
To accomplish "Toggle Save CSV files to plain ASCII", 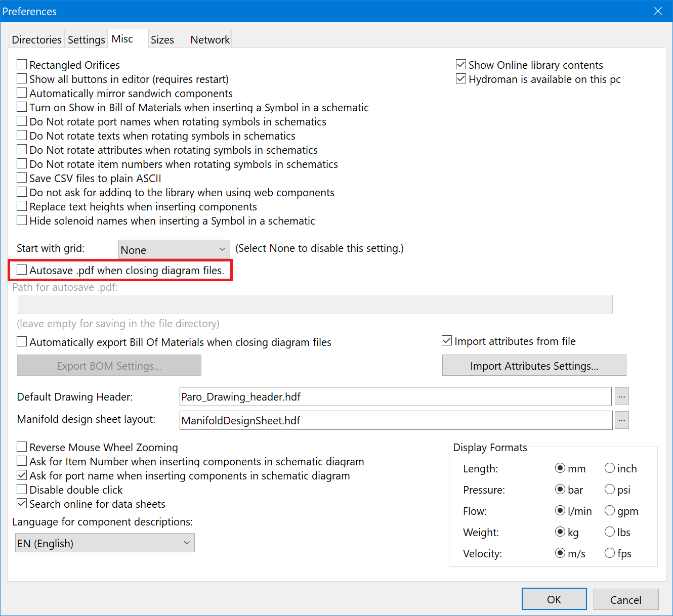I will pos(21,178).
